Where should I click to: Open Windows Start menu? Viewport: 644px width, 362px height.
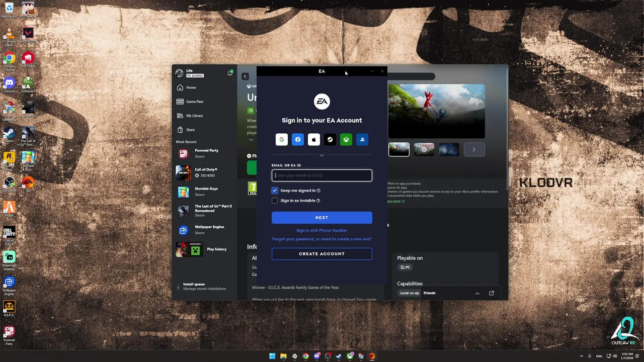(272, 356)
